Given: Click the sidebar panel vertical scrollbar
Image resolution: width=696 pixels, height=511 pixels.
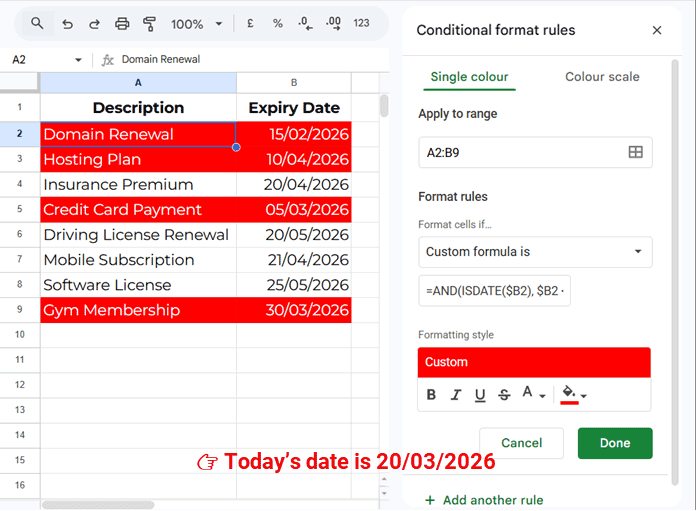Looking at the screenshot, I should [x=675, y=273].
